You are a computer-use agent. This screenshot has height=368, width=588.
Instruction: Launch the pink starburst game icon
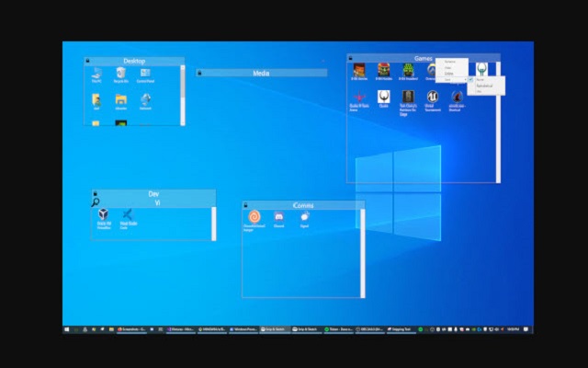click(359, 100)
